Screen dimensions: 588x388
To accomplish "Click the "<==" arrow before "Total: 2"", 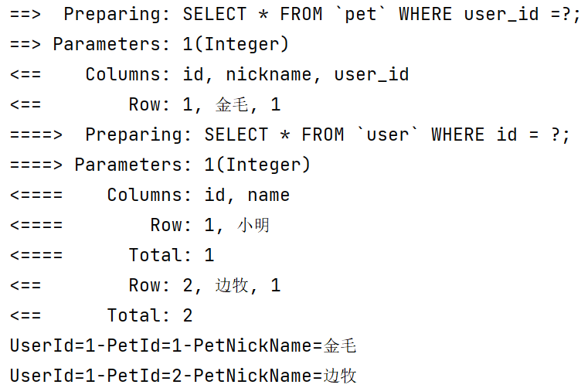I will pyautogui.click(x=25, y=315).
